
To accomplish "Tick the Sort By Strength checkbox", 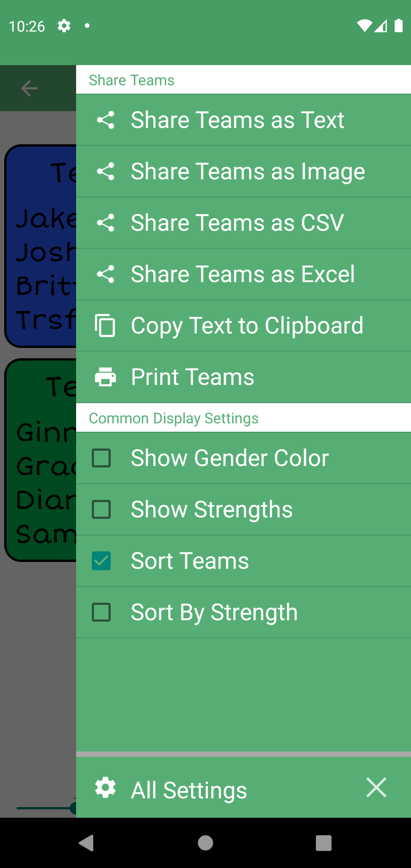I will (x=101, y=612).
